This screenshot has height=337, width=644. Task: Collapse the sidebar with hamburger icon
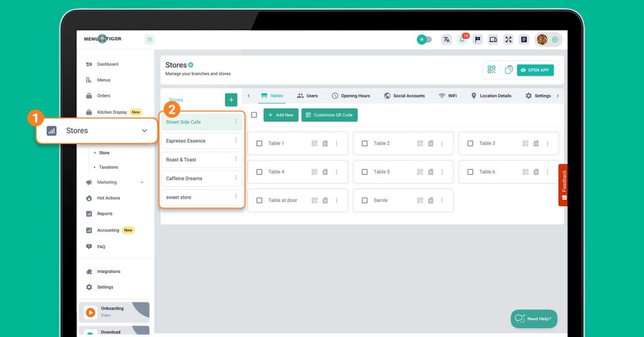150,40
